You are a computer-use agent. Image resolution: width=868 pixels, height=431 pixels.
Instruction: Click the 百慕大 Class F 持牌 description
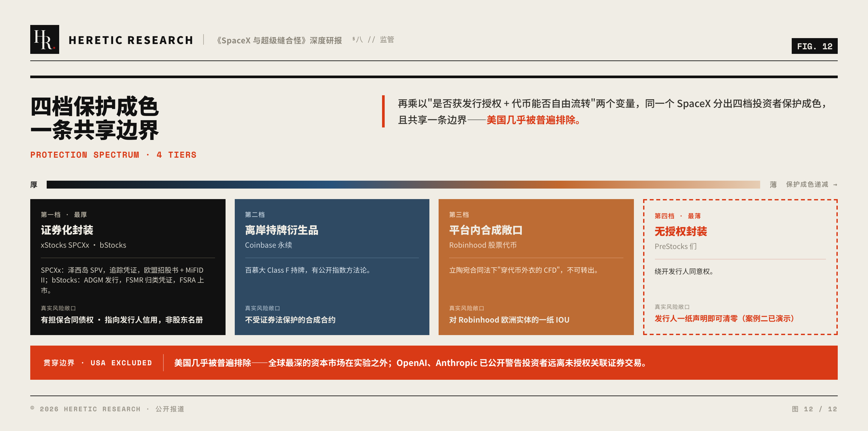pos(308,270)
